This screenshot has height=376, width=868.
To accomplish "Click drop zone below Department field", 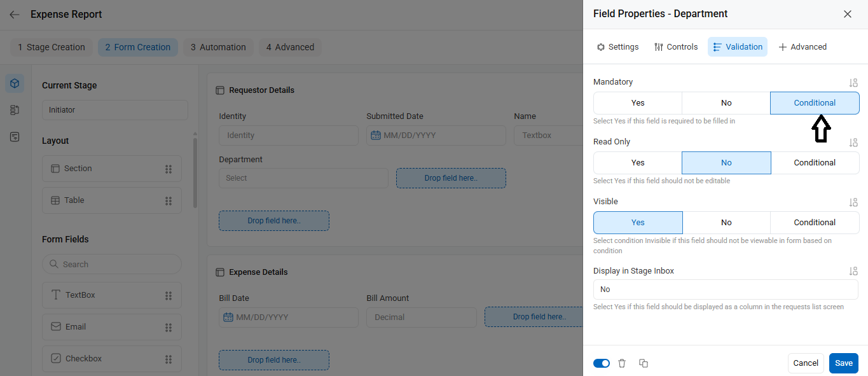I will 274,221.
